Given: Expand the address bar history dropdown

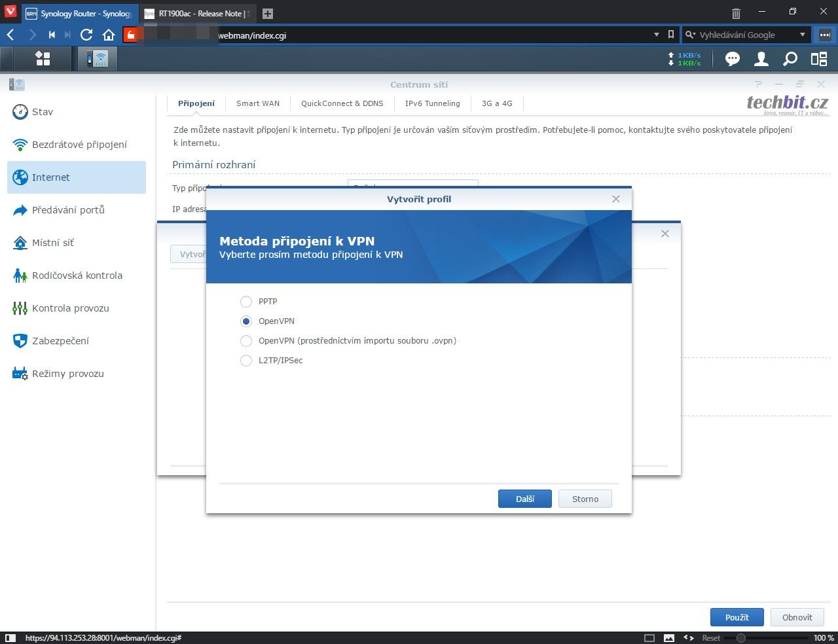Looking at the screenshot, I should pos(657,35).
